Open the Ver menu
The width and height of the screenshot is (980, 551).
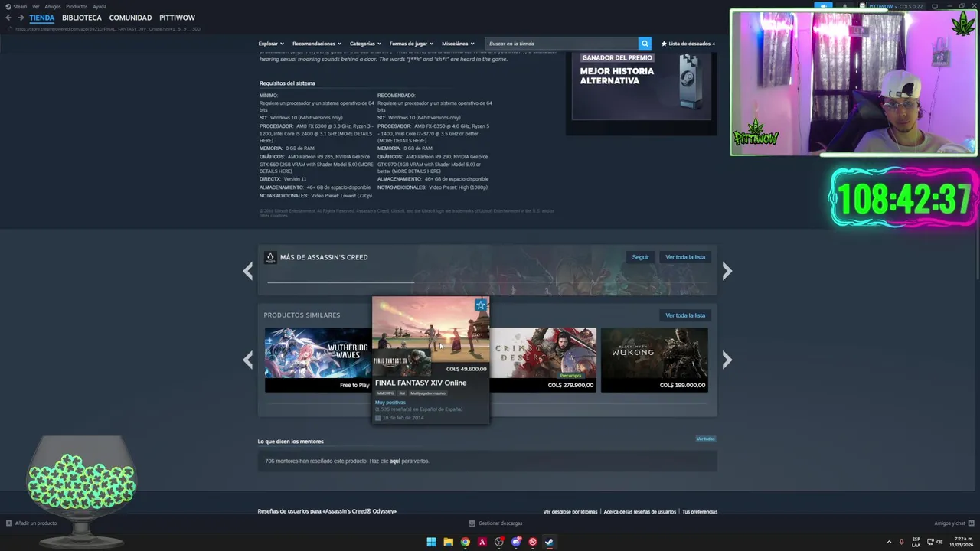(x=35, y=6)
